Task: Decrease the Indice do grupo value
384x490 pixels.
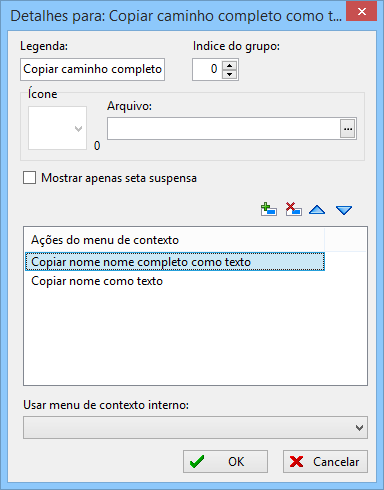Action: point(229,74)
